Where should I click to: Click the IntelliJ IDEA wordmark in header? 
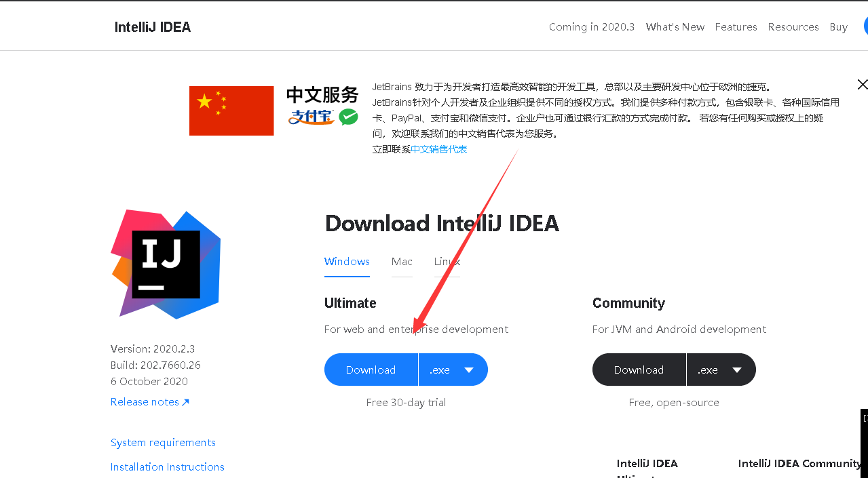(x=152, y=26)
